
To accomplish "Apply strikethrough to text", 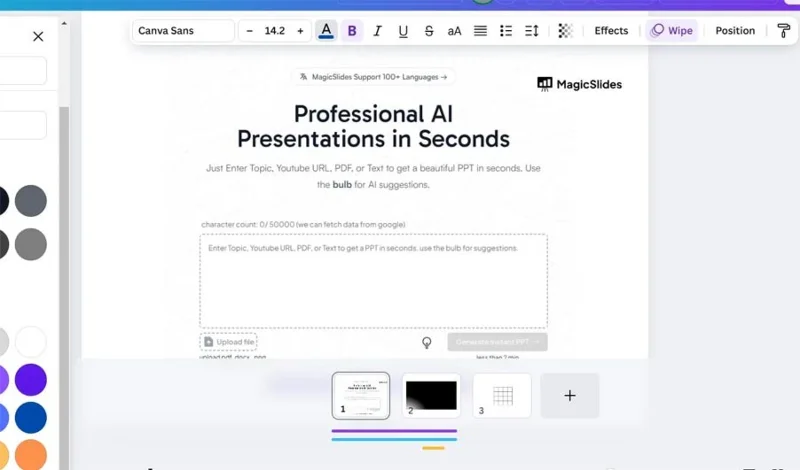I will tap(429, 31).
